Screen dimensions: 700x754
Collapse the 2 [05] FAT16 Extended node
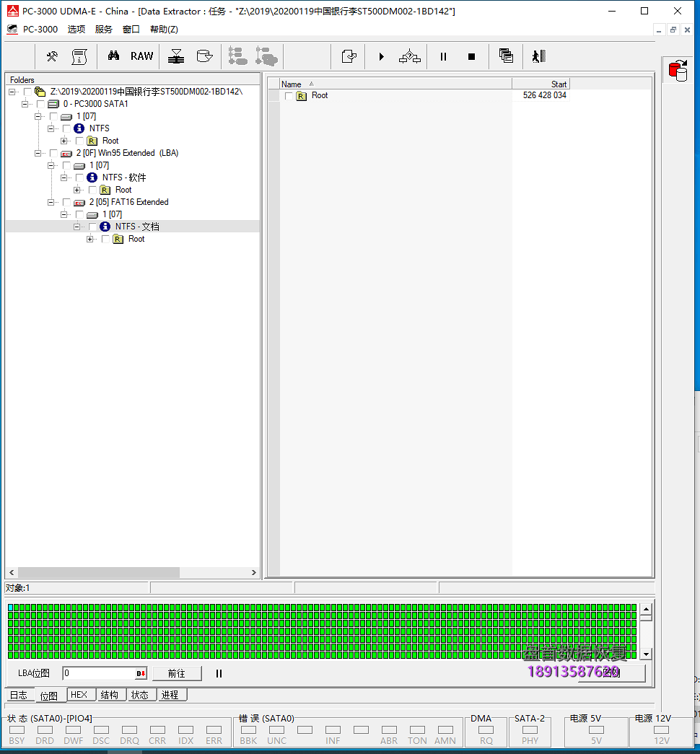click(x=51, y=202)
